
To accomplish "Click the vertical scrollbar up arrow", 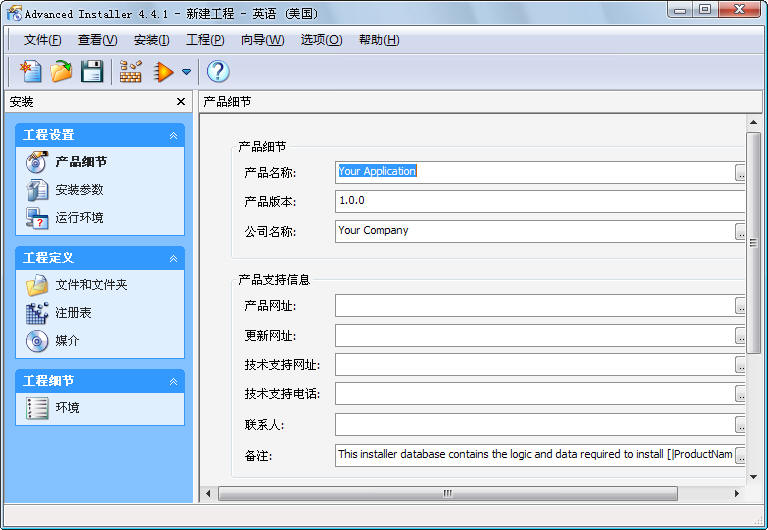I will click(753, 122).
